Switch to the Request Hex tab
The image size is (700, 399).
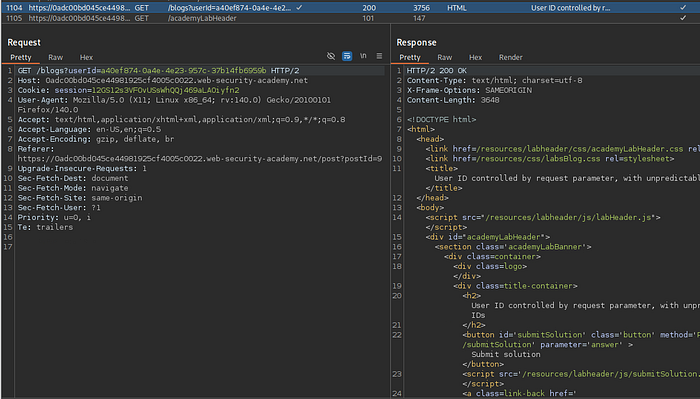click(x=86, y=57)
